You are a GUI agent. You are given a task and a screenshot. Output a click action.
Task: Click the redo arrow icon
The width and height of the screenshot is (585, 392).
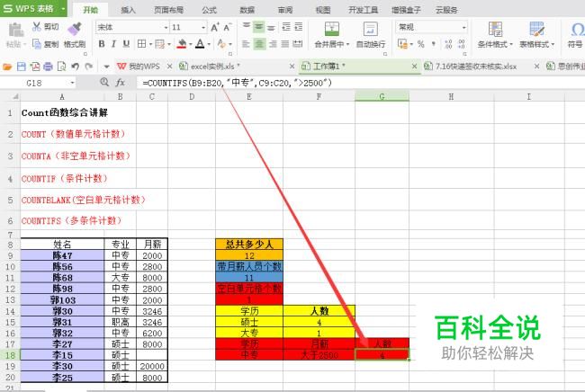click(88, 67)
